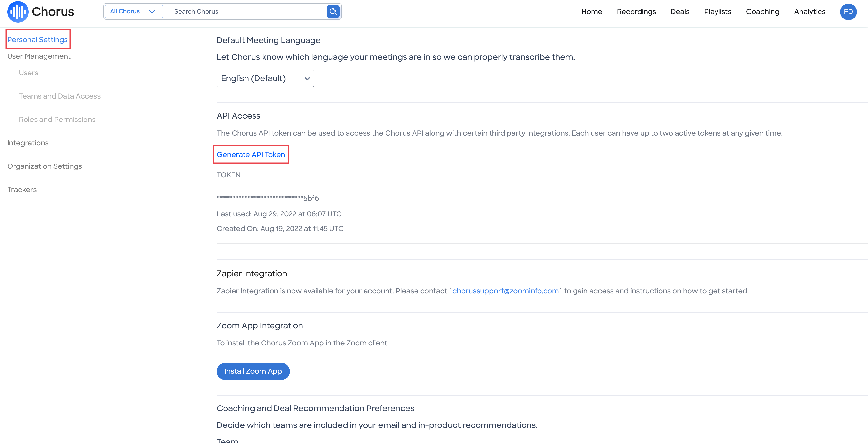Open the English (Default) language dropdown
Screen dimensions: 868x443
click(x=265, y=78)
